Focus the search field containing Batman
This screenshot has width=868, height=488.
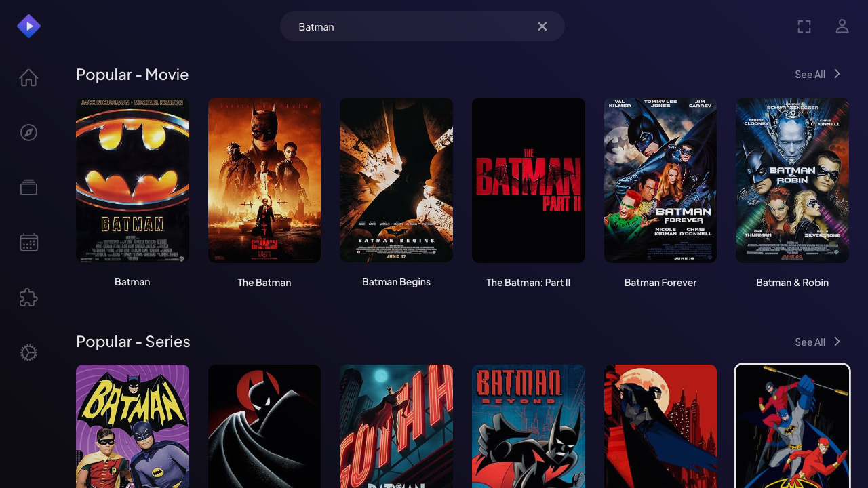click(422, 26)
